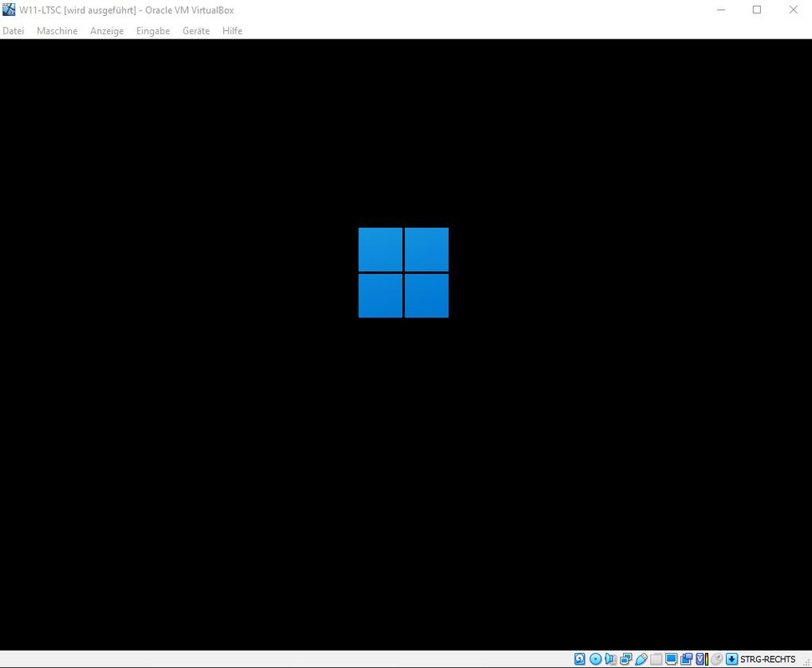Click the virtualization CPU status icon

(x=702, y=659)
